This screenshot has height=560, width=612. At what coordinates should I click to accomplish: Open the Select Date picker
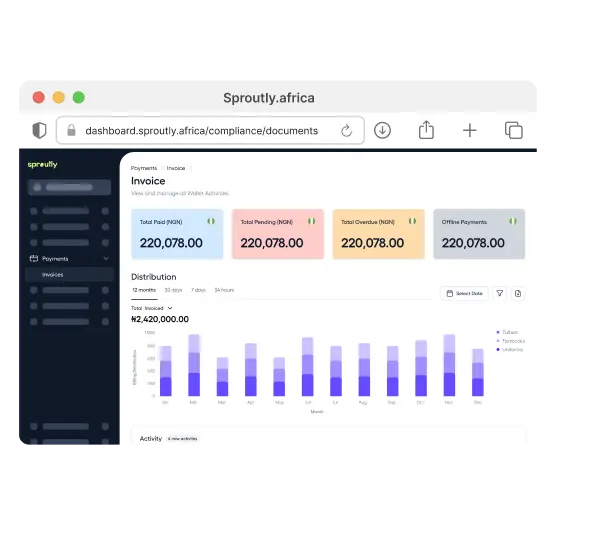(465, 293)
